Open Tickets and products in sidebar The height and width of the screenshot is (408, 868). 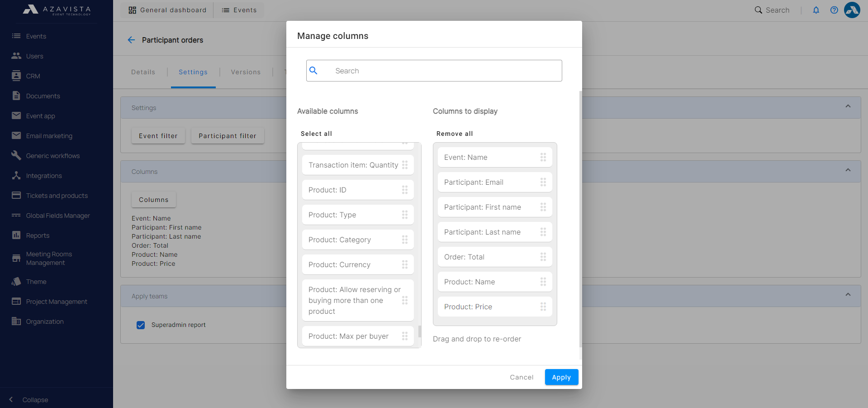coord(57,196)
